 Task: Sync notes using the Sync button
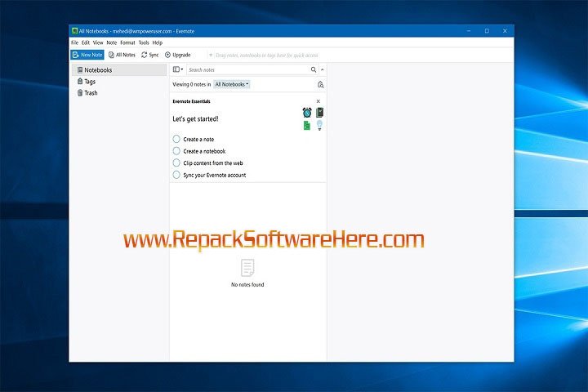coord(150,55)
